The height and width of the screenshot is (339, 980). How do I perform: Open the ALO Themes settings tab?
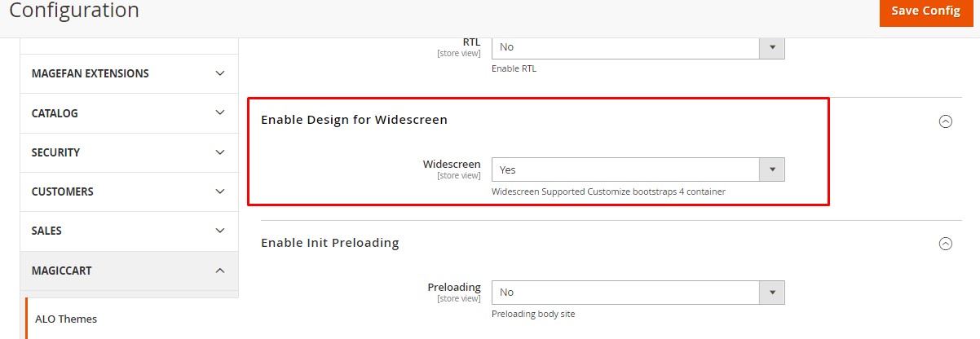(66, 319)
